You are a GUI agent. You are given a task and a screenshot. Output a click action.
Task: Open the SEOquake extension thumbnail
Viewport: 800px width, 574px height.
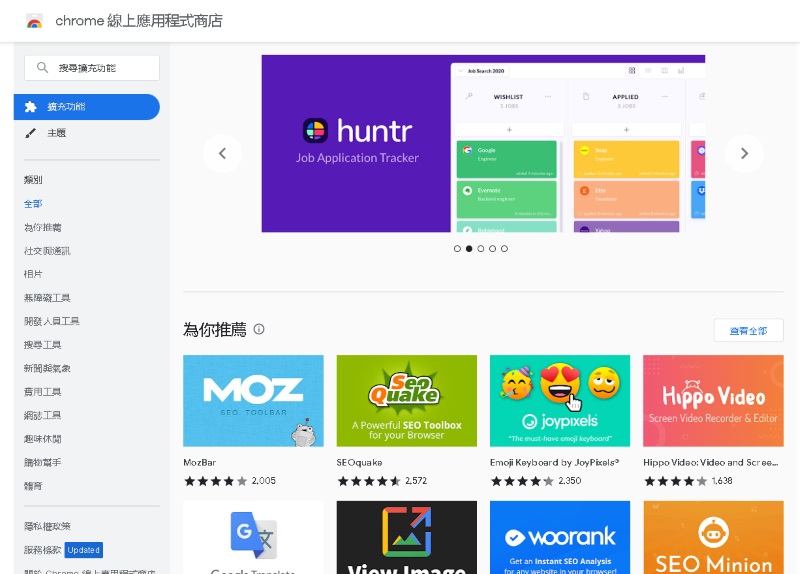coord(407,401)
